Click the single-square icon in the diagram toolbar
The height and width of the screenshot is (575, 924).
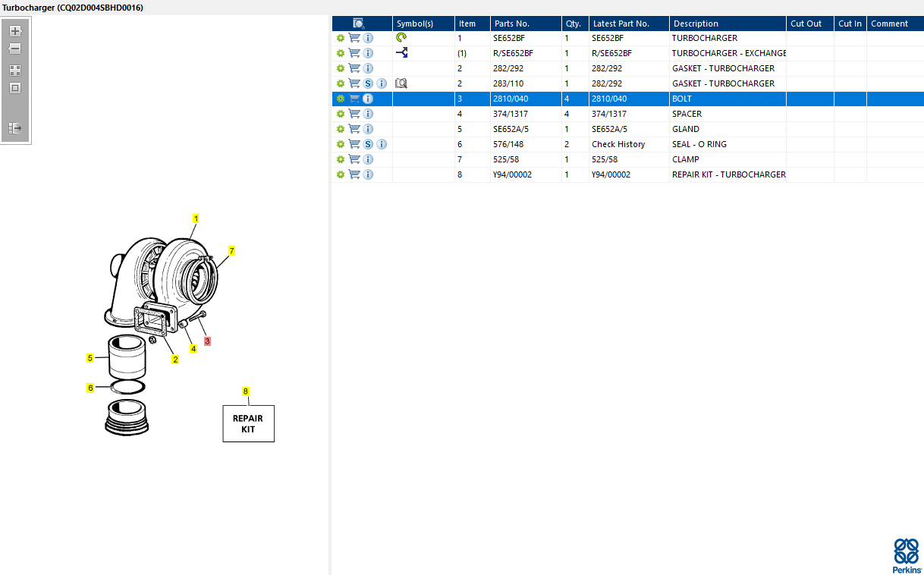point(15,88)
